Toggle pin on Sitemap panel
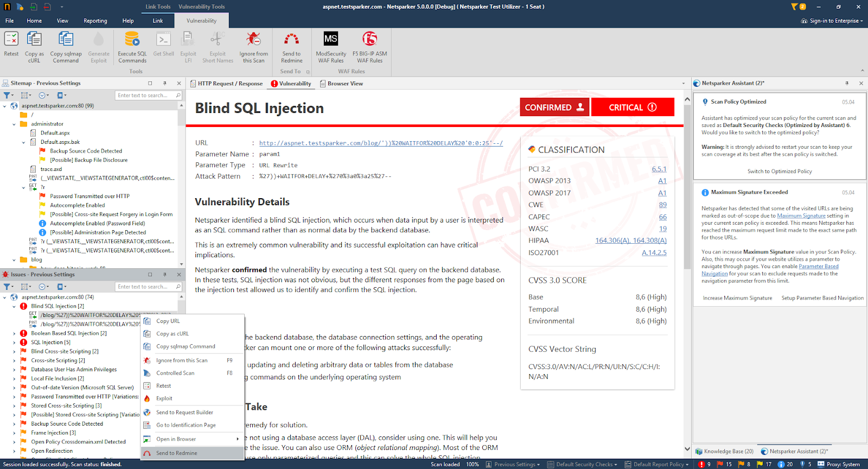The image size is (868, 469). click(164, 83)
